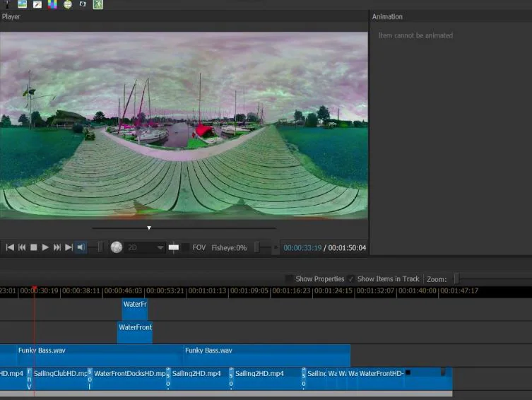Select the WaterFrontHD- clip
Image resolution: width=532 pixels, height=400 pixels.
tap(381, 378)
